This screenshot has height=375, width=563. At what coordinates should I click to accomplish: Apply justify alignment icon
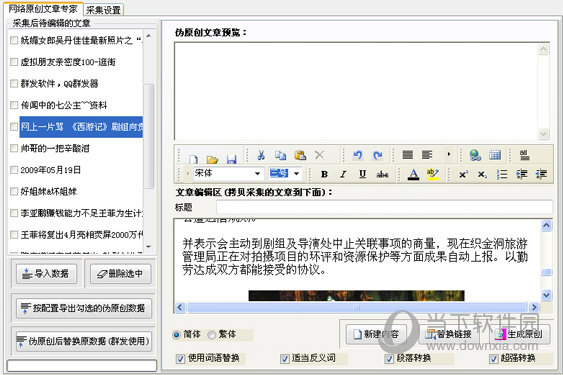[408, 155]
